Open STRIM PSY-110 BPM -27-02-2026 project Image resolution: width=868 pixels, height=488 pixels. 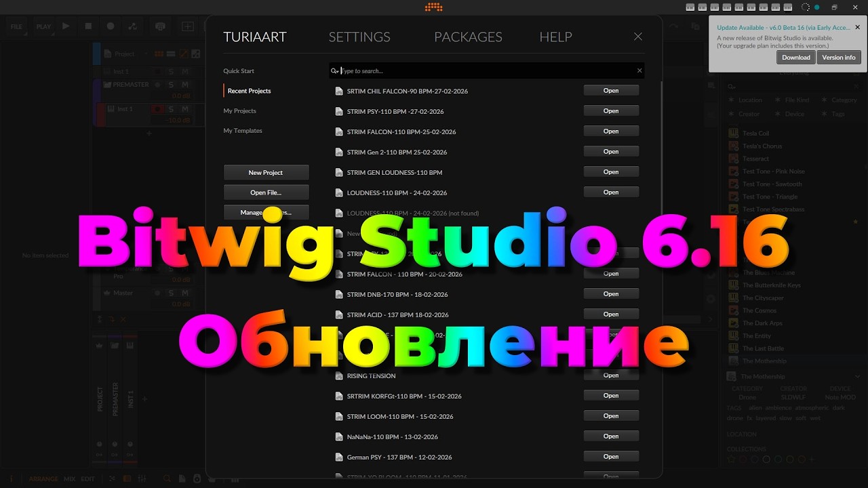click(x=611, y=110)
